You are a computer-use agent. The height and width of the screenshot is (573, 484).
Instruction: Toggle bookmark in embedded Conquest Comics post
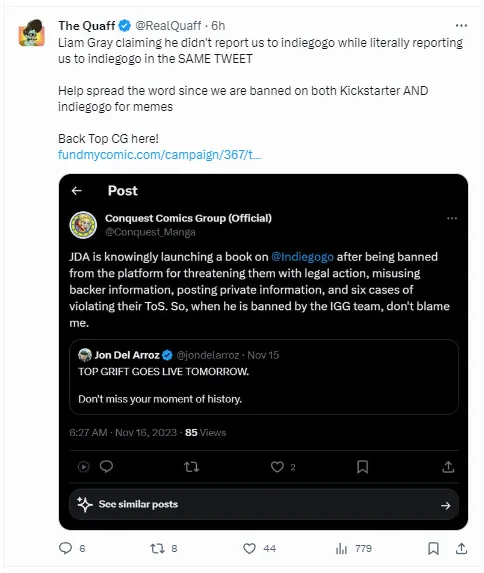tap(362, 467)
